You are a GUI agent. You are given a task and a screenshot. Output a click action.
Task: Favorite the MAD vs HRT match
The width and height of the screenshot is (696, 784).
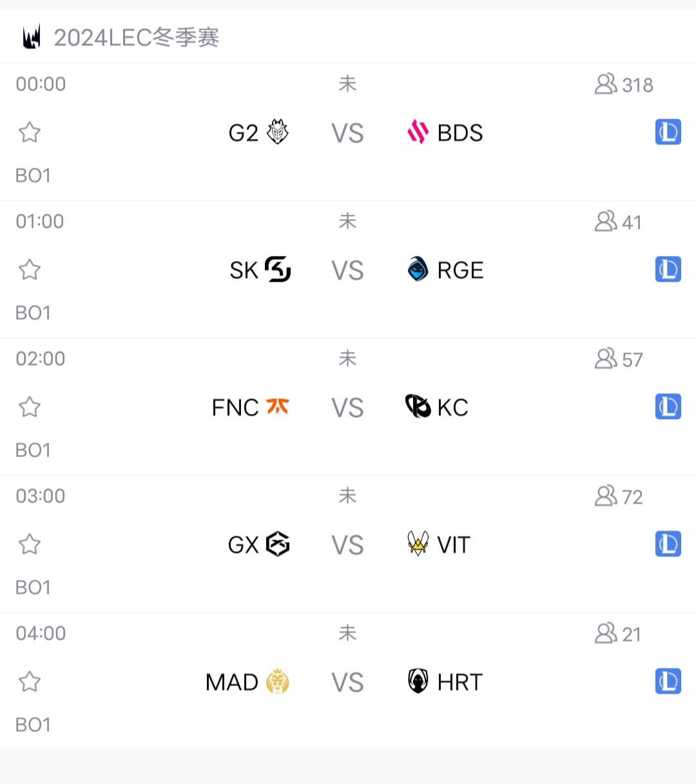[x=30, y=682]
